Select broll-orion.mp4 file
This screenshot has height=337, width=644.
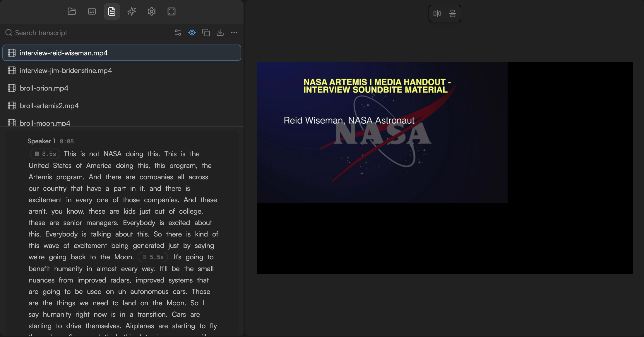click(122, 88)
